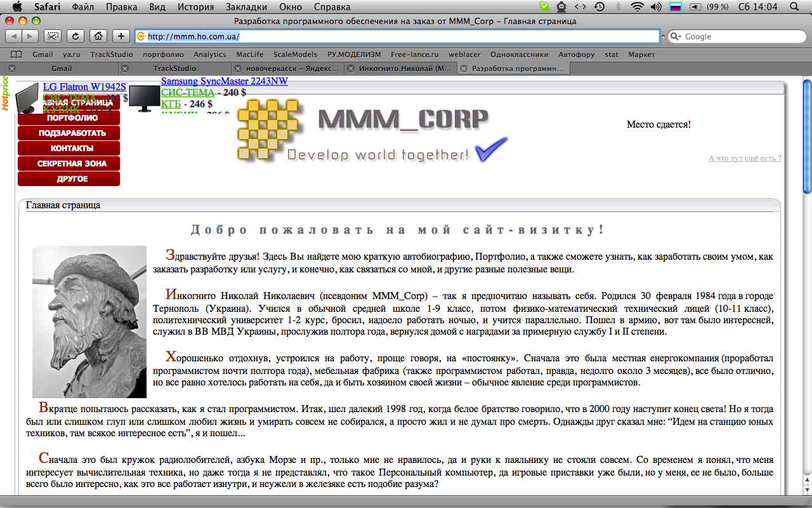
Task: Open the Автофору bookmark
Action: point(577,55)
